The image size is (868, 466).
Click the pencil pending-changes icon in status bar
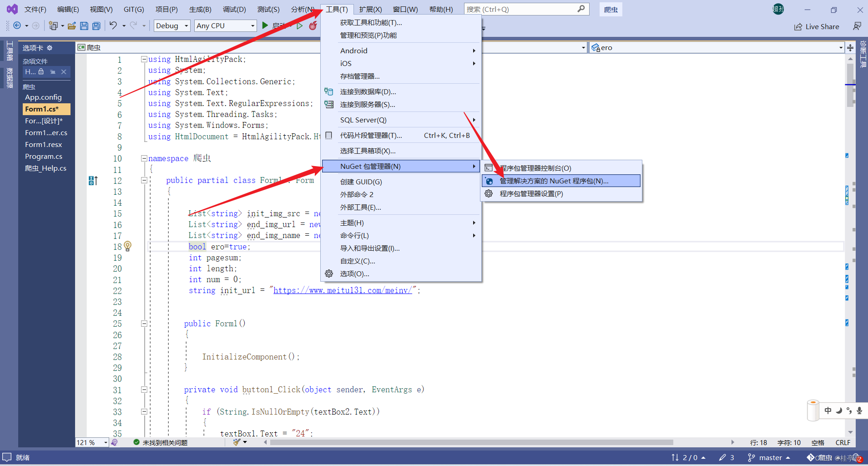(723, 457)
